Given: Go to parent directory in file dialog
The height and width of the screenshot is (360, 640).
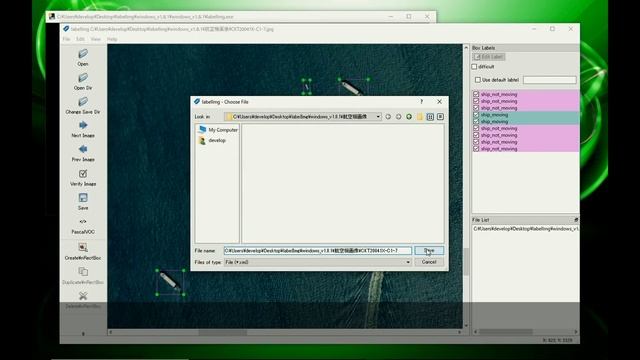Looking at the screenshot, I should click(409, 117).
